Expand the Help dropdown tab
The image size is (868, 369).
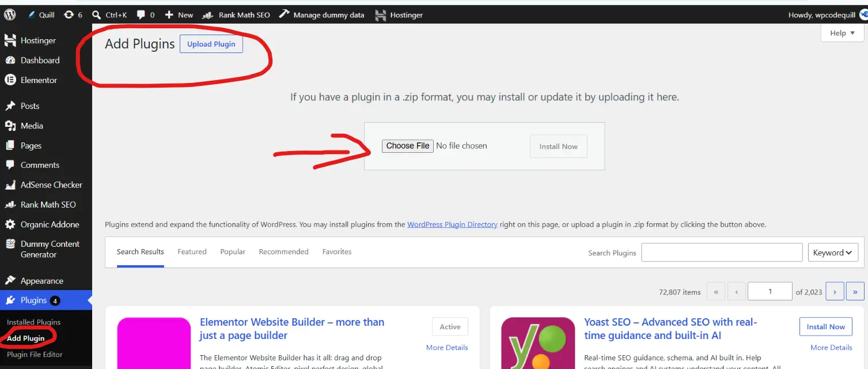(x=842, y=33)
